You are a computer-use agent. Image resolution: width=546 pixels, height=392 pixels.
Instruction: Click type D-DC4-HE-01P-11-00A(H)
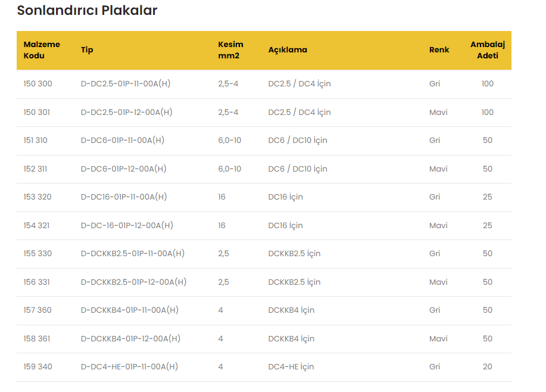129,367
